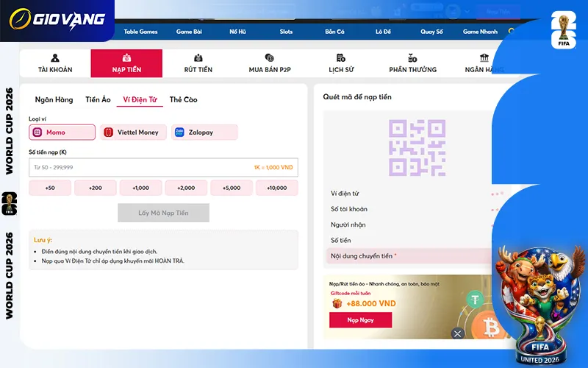Click the Số tiền info row
The height and width of the screenshot is (368, 588).
click(409, 241)
